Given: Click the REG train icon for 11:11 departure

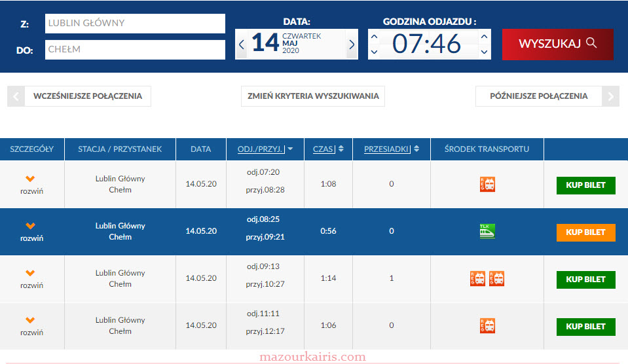Looking at the screenshot, I should (x=487, y=325).
